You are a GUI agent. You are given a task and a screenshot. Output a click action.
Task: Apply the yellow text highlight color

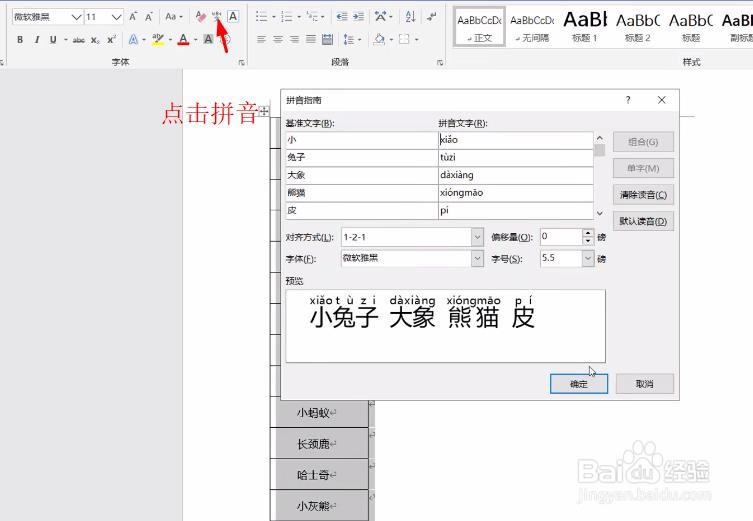pyautogui.click(x=158, y=39)
